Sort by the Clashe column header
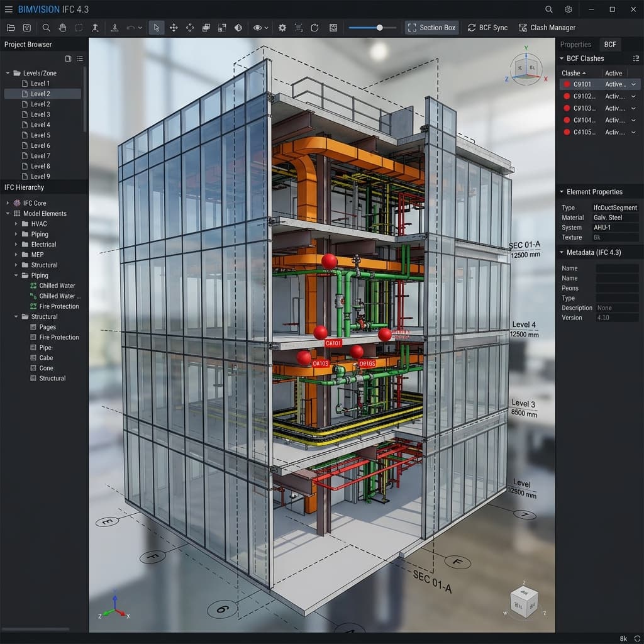Viewport: 644px width, 644px height. tap(574, 73)
